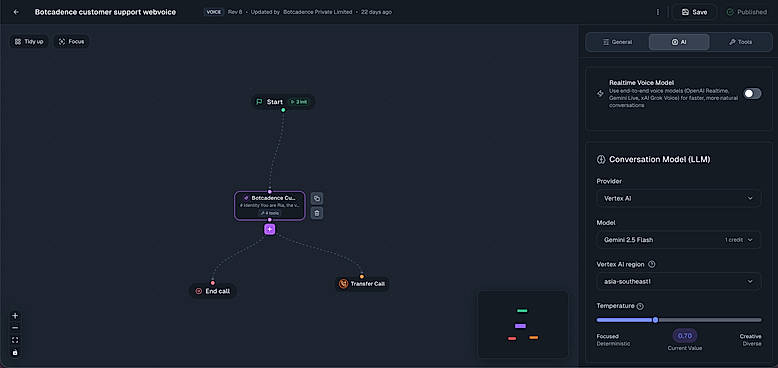Select the Transfer Call node
This screenshot has width=778, height=368.
pos(362,284)
